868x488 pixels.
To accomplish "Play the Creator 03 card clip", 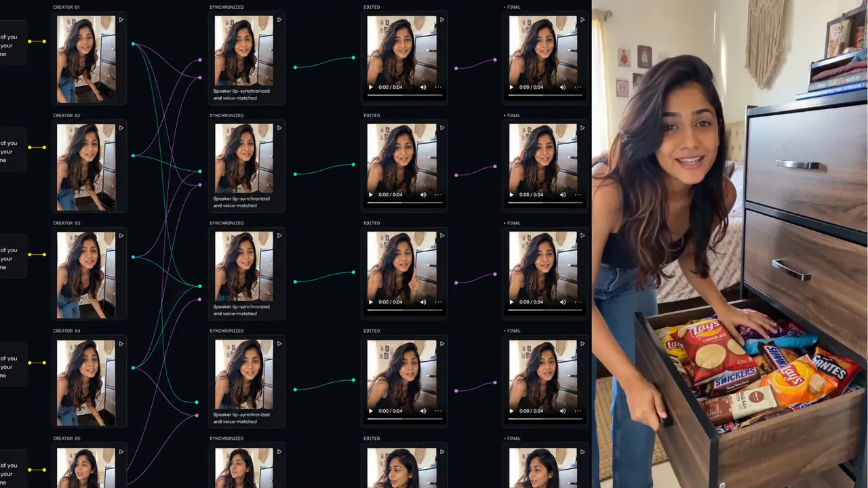I will 121,235.
